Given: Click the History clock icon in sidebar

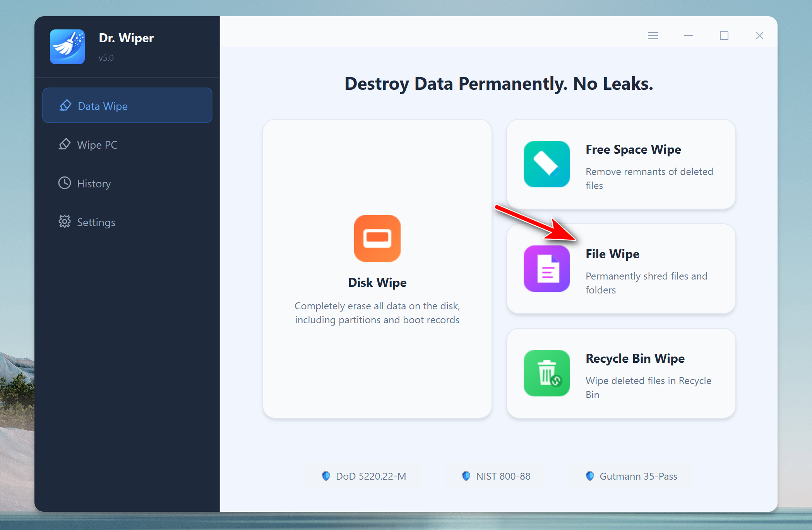Looking at the screenshot, I should [x=65, y=183].
